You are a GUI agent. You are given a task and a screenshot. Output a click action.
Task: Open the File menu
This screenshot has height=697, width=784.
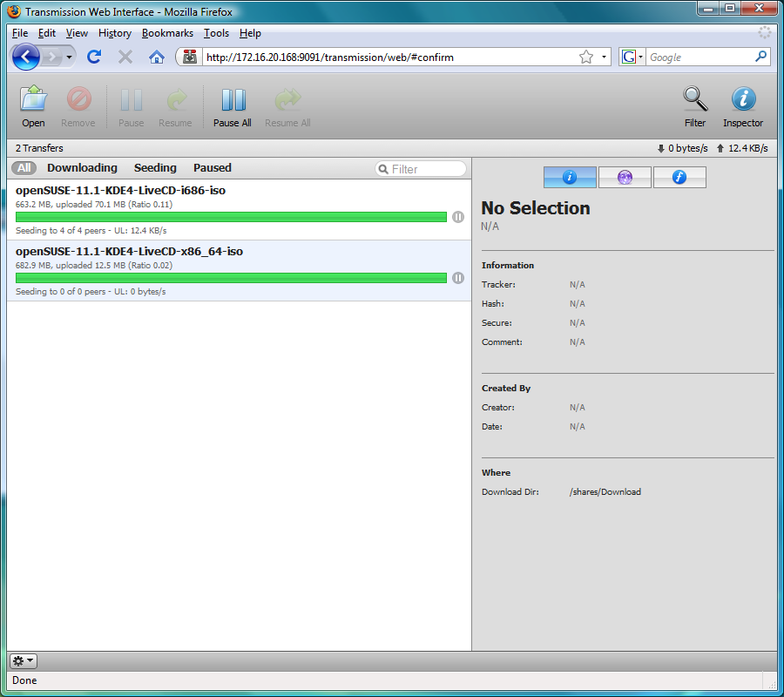point(20,33)
